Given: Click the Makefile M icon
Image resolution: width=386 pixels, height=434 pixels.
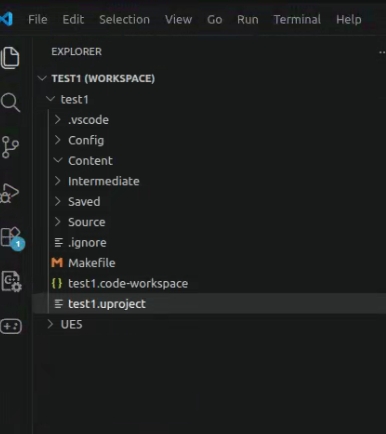Looking at the screenshot, I should point(57,263).
